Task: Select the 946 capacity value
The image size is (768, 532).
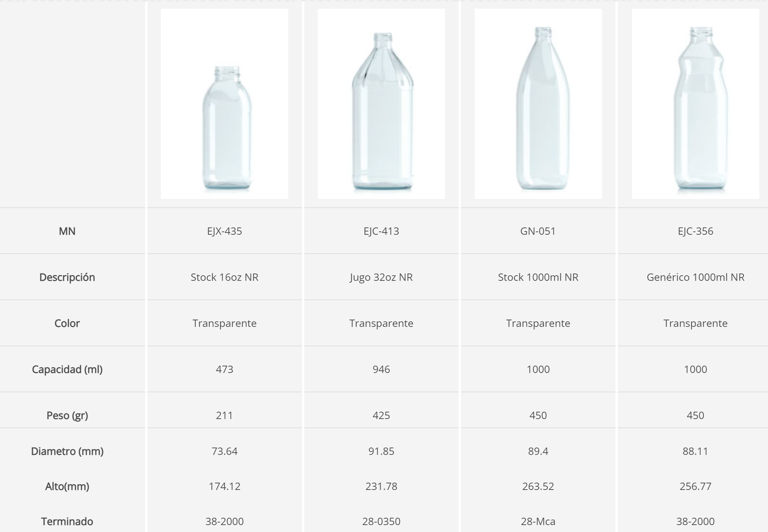Action: point(381,369)
